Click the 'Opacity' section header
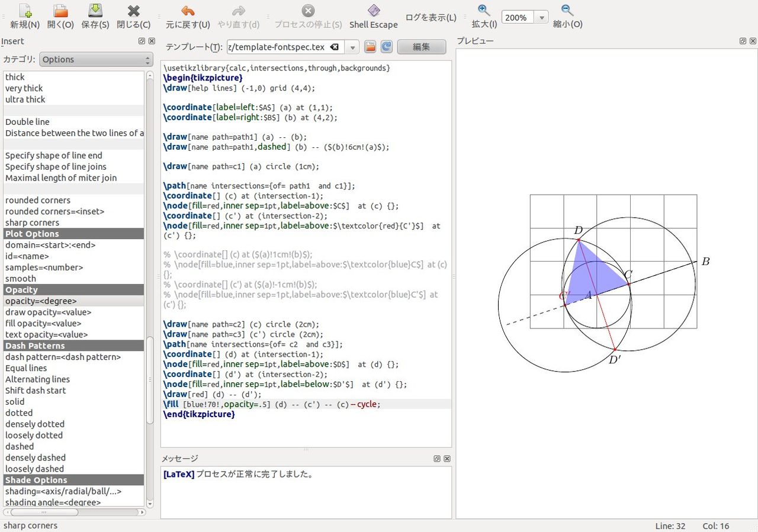The width and height of the screenshot is (758, 532). [x=73, y=290]
